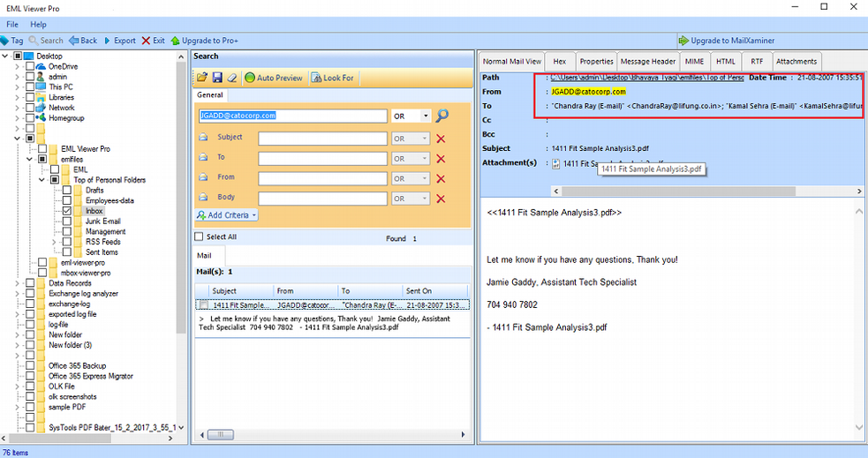Click the Search toolbar button
This screenshot has height=458, width=868.
click(x=46, y=41)
